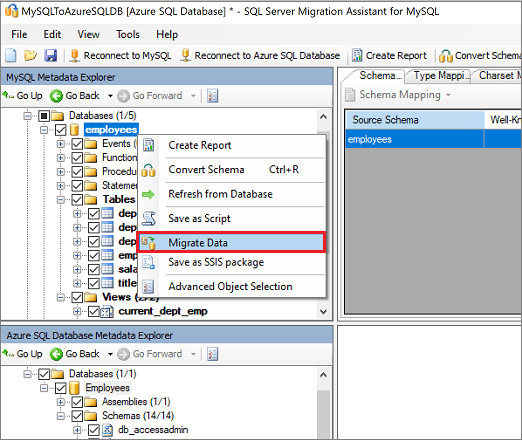Click the MySQL explorer Go Up icon
This screenshot has height=440, width=522.
tap(8, 95)
